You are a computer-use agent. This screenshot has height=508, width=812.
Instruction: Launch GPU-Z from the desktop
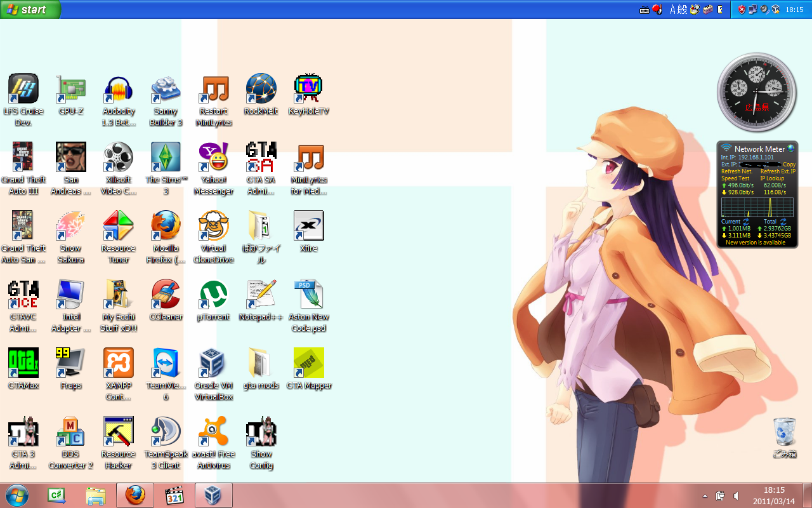71,94
